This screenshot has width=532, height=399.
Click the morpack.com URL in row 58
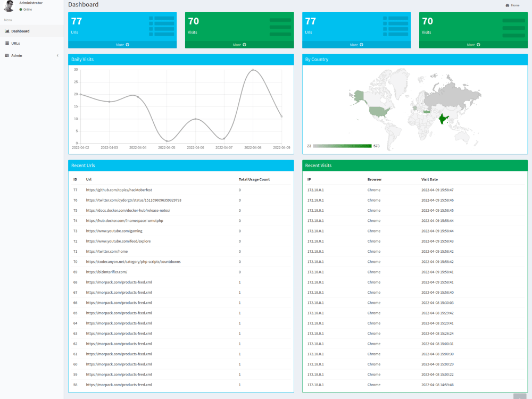point(119,385)
